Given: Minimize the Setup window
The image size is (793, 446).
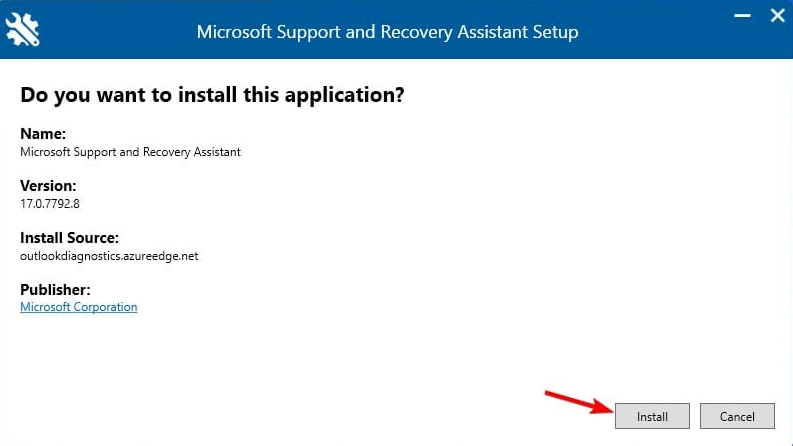Looking at the screenshot, I should coord(742,16).
